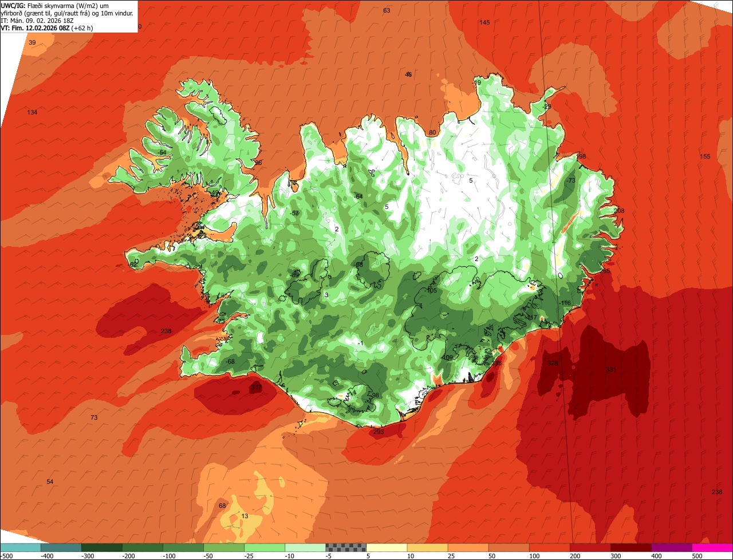
Task: Select the pale yellow swatch between 5 and 10
Action: tap(387, 547)
